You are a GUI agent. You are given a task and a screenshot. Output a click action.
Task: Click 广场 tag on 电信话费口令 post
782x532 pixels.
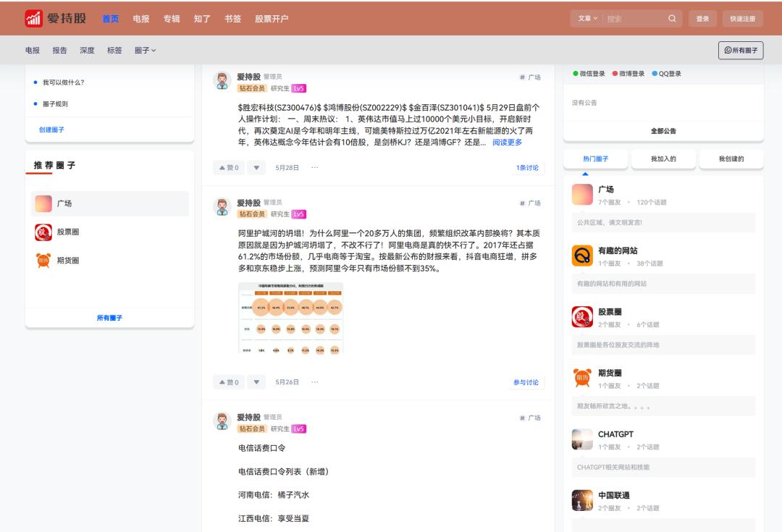coord(530,418)
